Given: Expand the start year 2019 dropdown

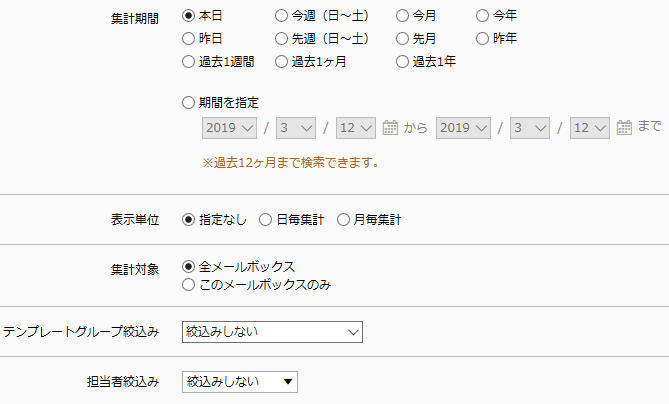Looking at the screenshot, I should click(230, 128).
